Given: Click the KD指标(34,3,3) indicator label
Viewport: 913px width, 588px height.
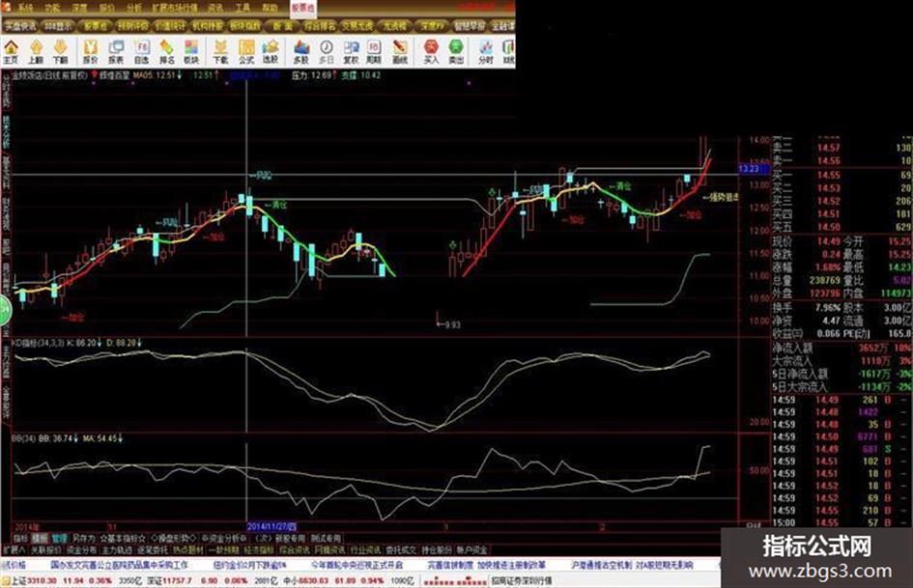Looking at the screenshot, I should [x=40, y=344].
